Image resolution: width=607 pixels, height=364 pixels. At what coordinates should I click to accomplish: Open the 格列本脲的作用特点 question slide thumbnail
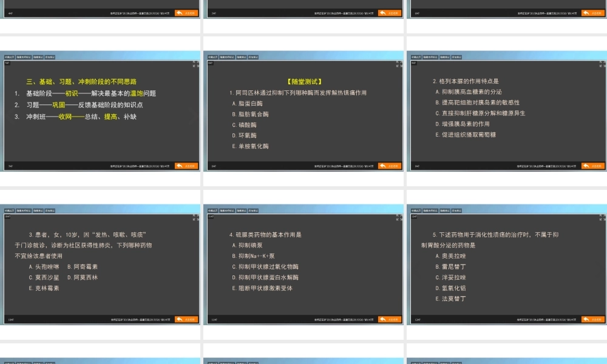pyautogui.click(x=507, y=111)
